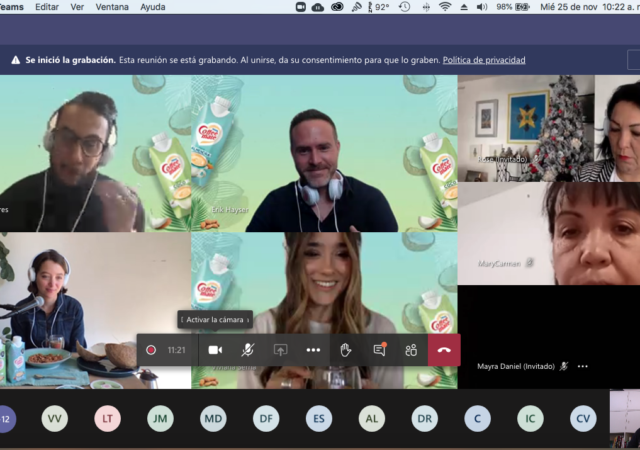Turn on the camera in the call toolbar
This screenshot has height=450, width=640.
click(214, 350)
